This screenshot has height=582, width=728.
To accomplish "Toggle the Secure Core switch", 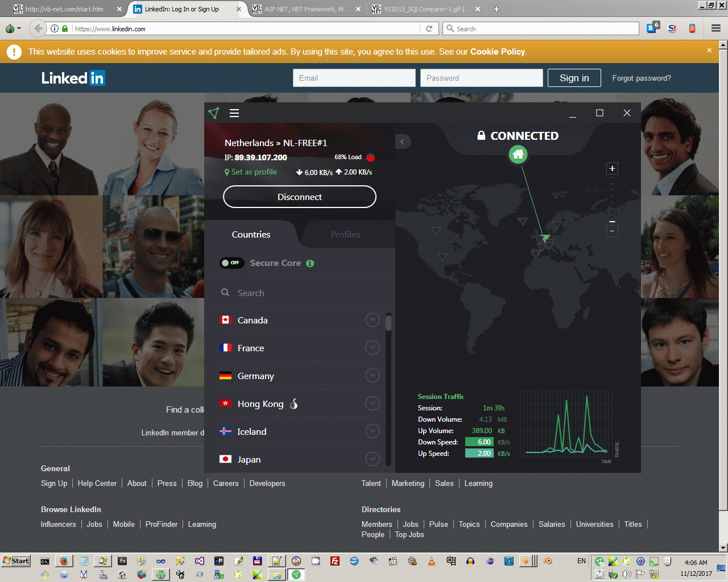I will (232, 263).
